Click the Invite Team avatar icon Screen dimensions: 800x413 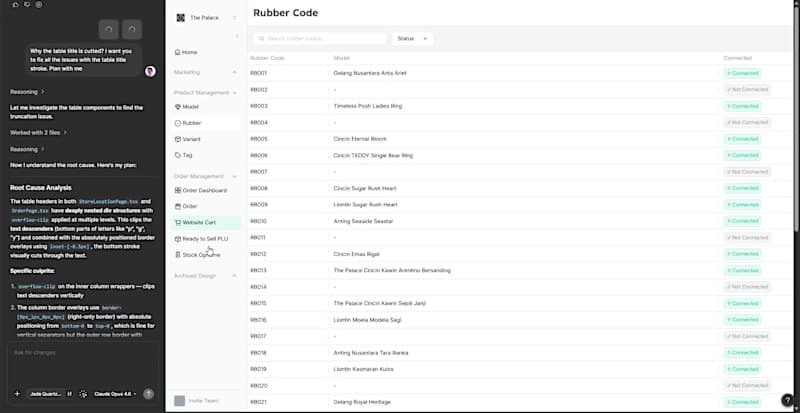point(180,401)
